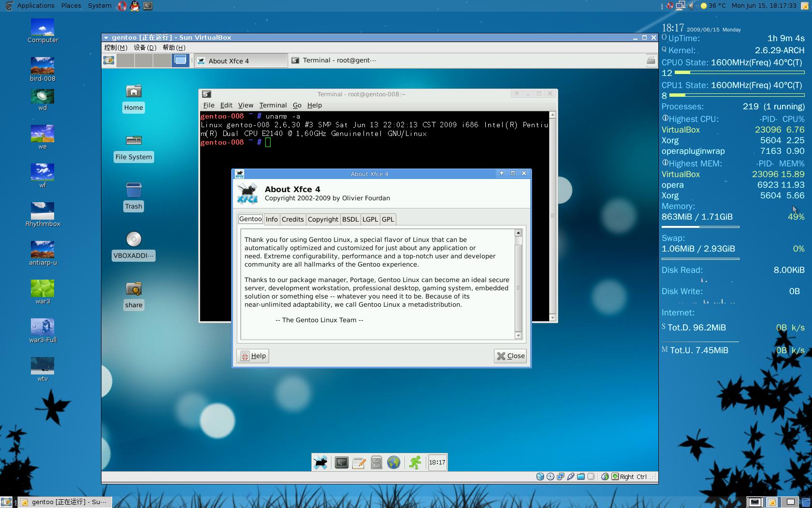Open the Home folder on guest desktop
812x508 pixels.
[133, 98]
